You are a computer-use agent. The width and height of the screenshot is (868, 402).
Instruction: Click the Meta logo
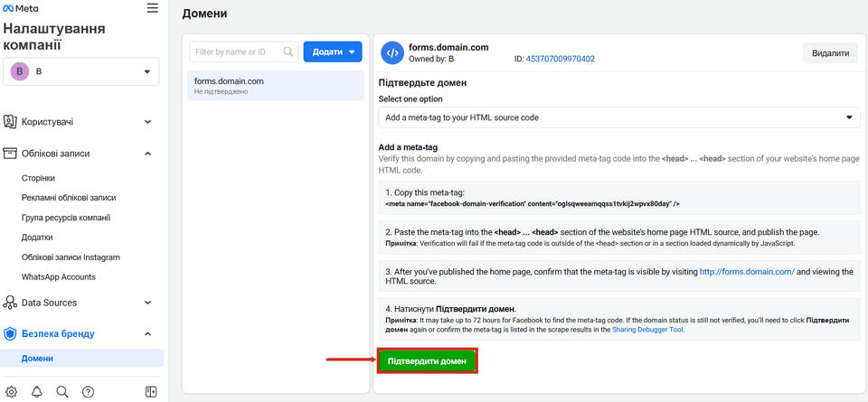coord(21,8)
